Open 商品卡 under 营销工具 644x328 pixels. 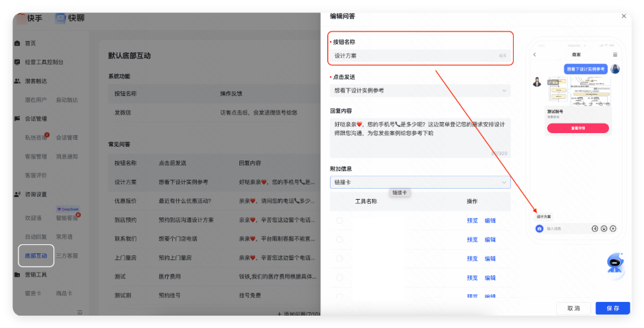click(x=64, y=294)
